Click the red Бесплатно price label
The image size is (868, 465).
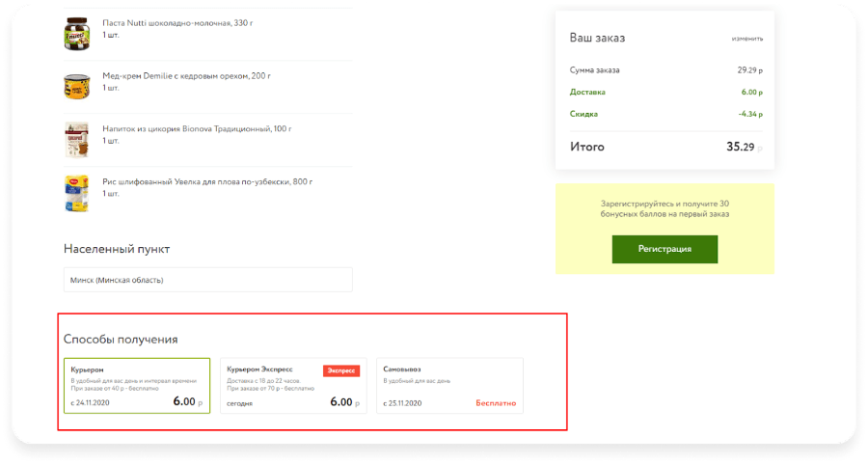coord(496,403)
